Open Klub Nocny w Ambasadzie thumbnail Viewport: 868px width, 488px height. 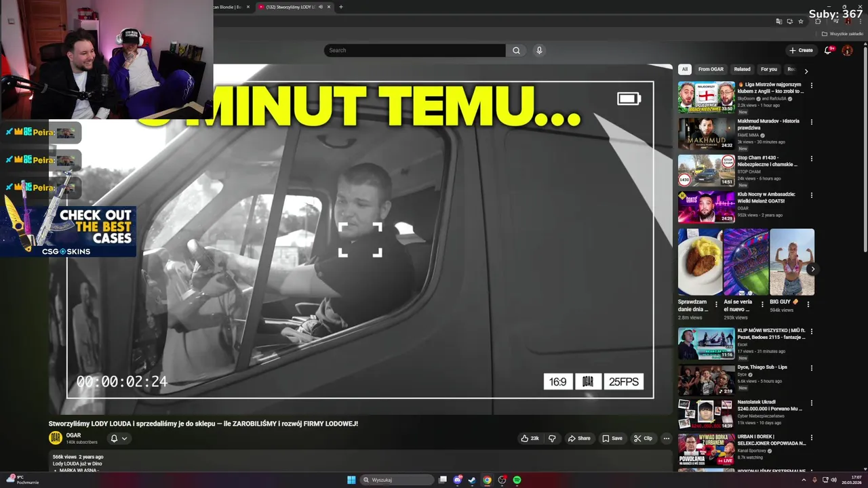click(x=706, y=207)
